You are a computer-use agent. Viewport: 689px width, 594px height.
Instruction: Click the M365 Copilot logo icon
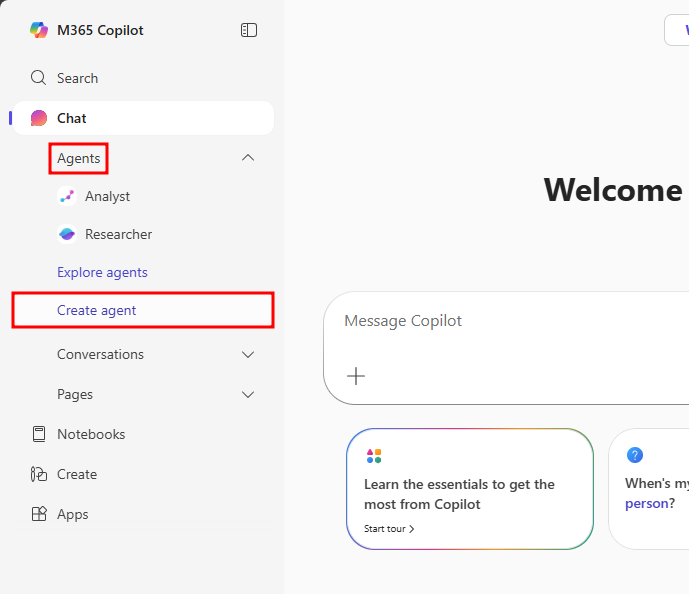pyautogui.click(x=39, y=30)
